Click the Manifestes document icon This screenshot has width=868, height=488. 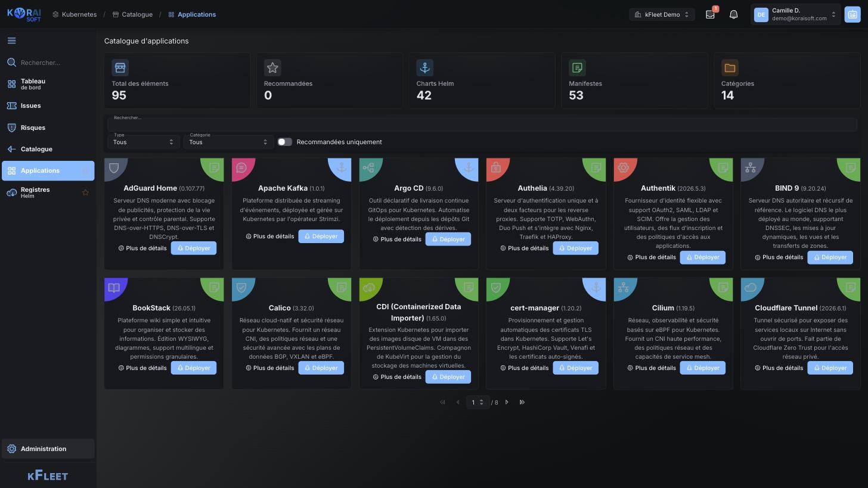[577, 67]
